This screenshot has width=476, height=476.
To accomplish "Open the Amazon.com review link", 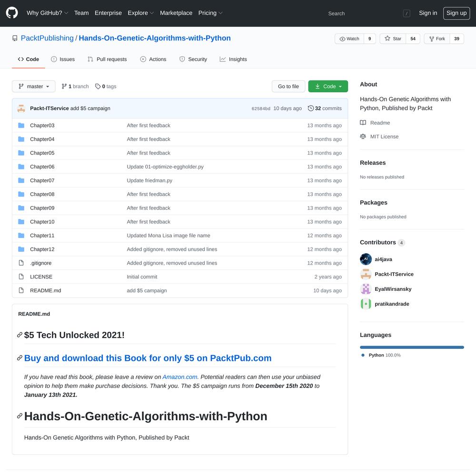I will click(x=180, y=377).
